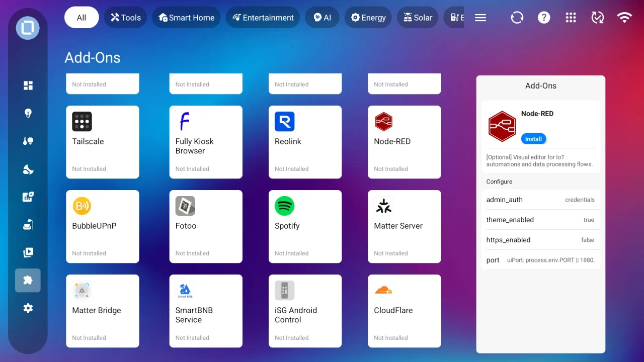This screenshot has height=362, width=644.
Task: Open the sidebar settings gear
Action: click(28, 308)
